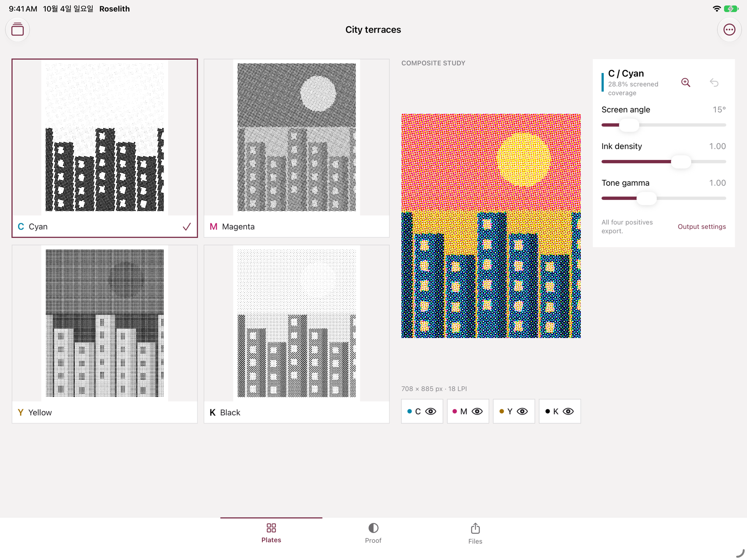Tap the City terraces title
The image size is (747, 560).
click(373, 29)
